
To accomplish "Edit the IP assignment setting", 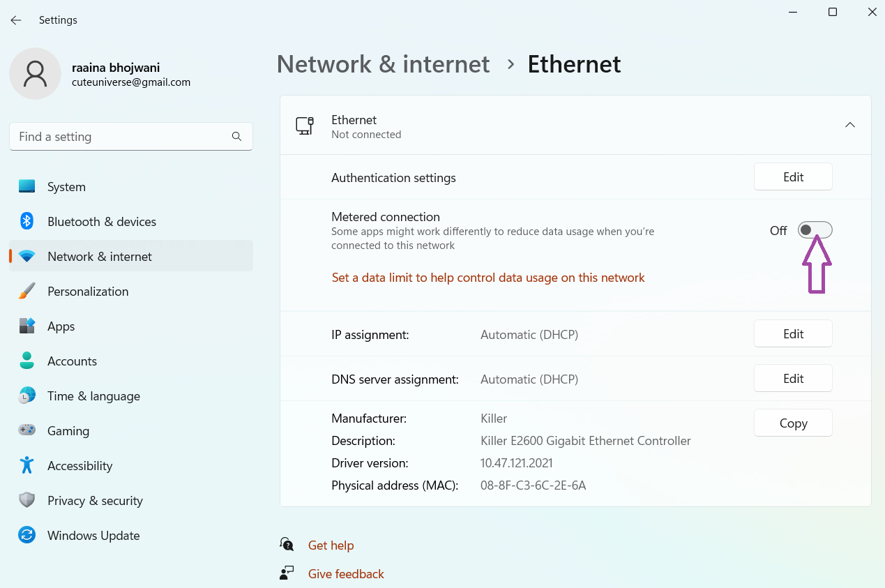I will point(793,334).
